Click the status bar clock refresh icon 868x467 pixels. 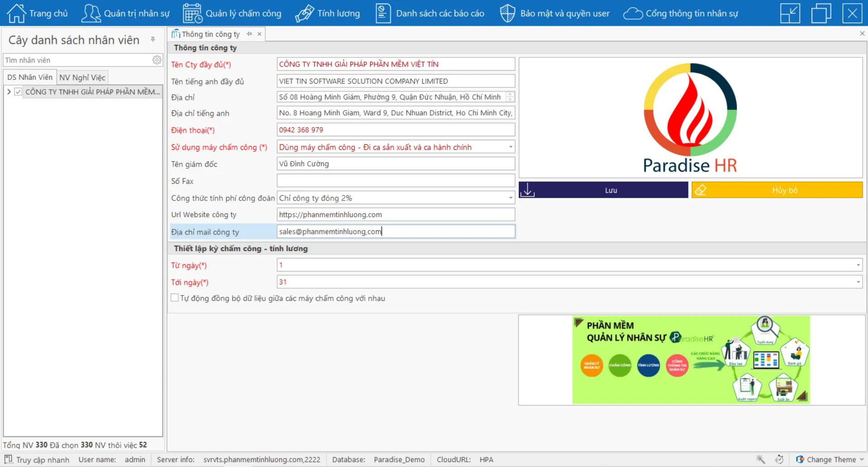click(779, 459)
